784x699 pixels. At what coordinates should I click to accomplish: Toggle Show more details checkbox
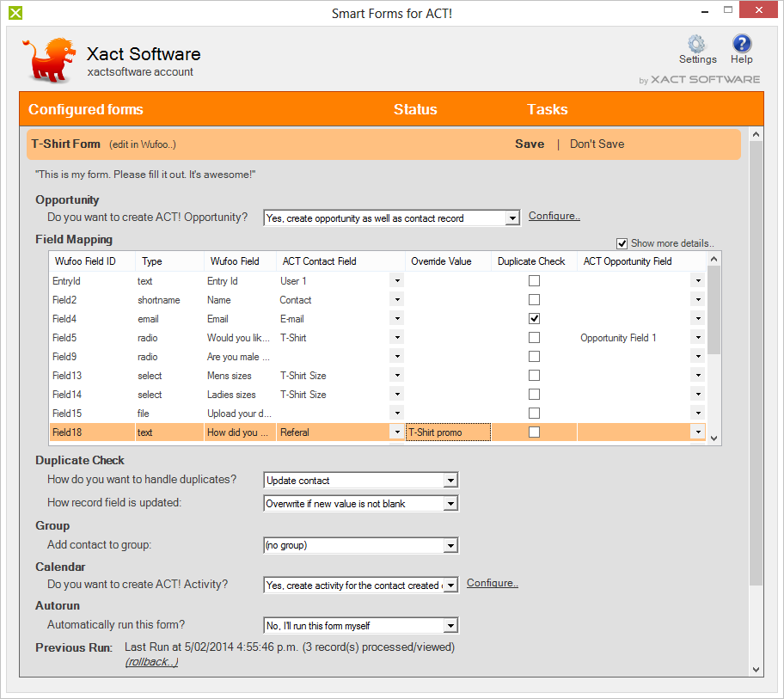[622, 243]
